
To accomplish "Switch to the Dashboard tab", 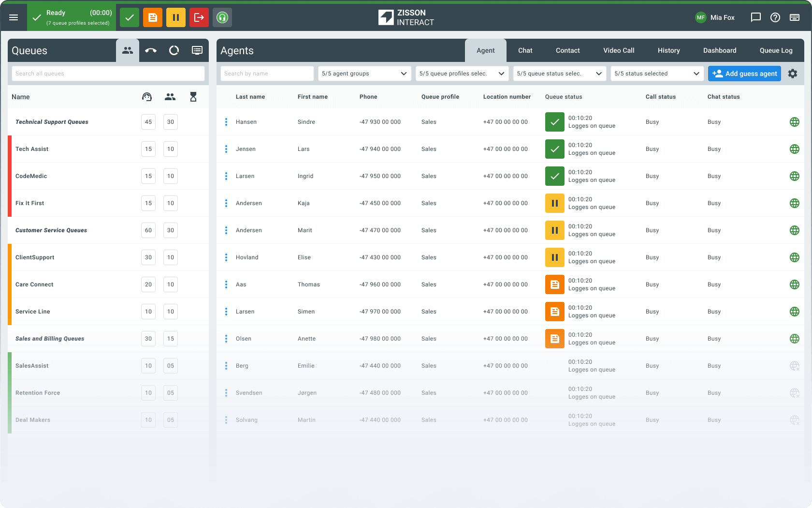I will coord(720,50).
